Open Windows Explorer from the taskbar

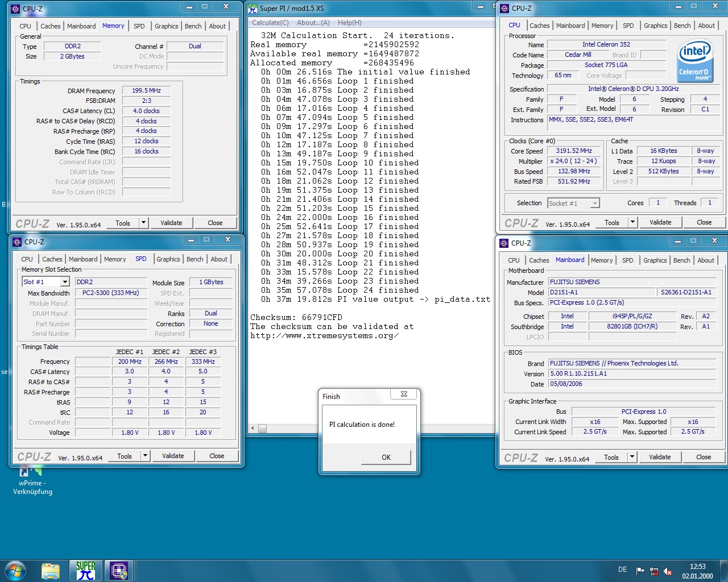(x=51, y=571)
